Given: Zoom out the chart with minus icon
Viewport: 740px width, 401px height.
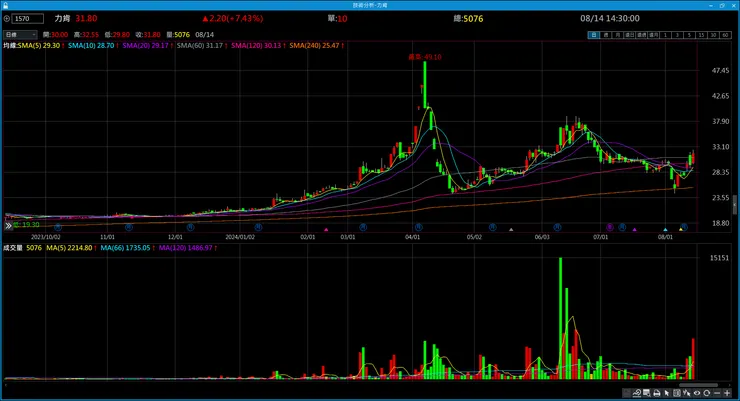Looking at the screenshot, I should point(717,393).
